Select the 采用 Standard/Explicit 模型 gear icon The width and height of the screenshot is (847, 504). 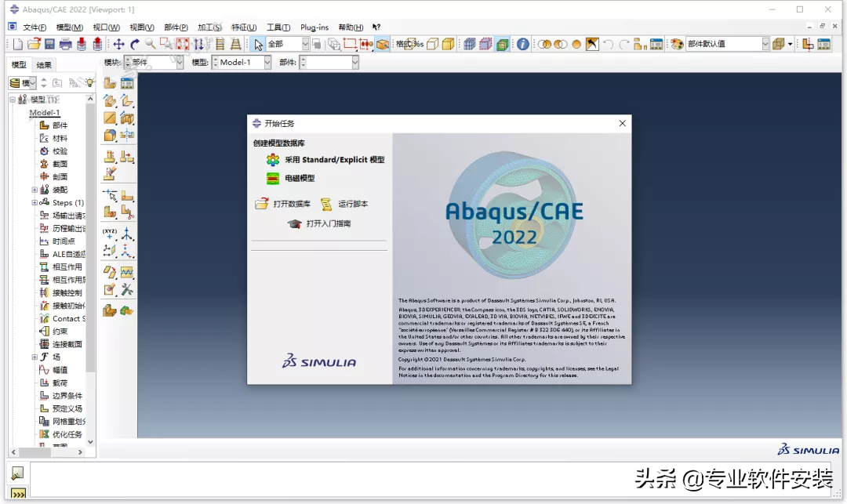273,158
